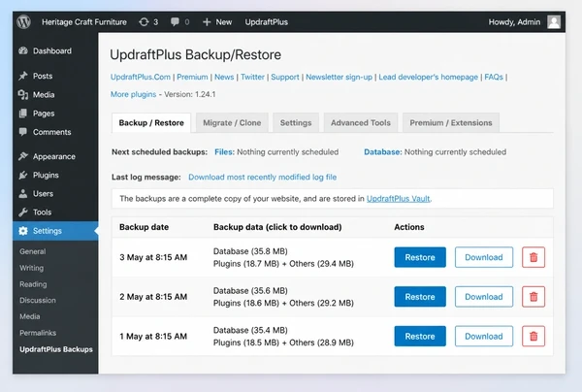Screen dimensions: 582x392
Task: Click Howdy, Admin account menu
Action: 514,22
